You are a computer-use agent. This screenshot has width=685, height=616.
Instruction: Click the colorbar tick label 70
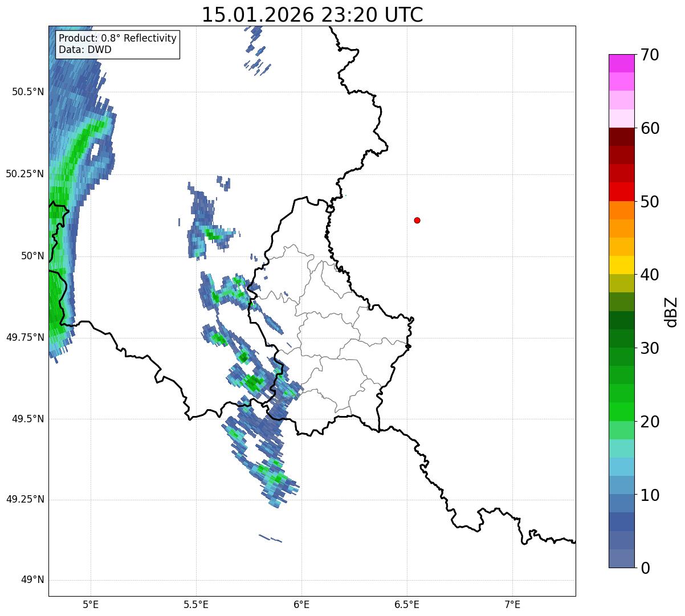(650, 55)
